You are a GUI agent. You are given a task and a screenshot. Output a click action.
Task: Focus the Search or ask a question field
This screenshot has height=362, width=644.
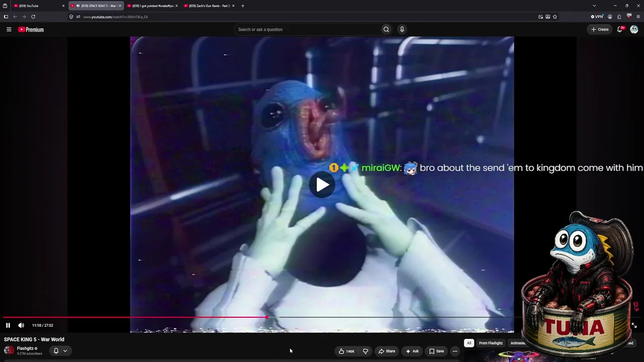(307, 30)
